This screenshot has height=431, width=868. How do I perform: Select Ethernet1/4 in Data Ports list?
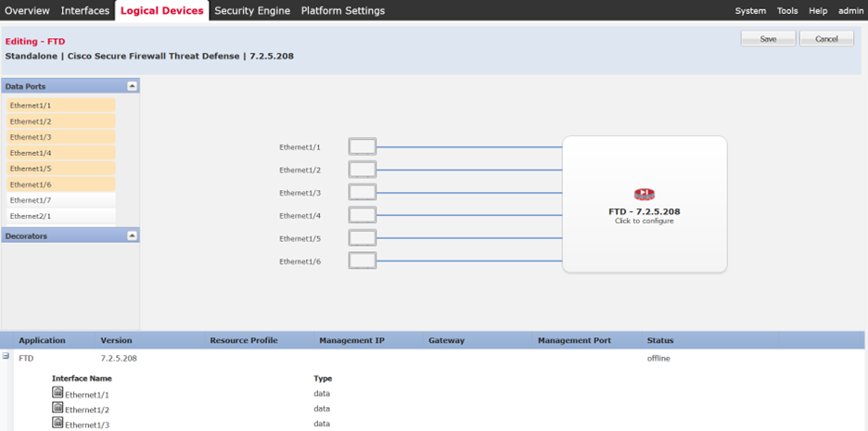pyautogui.click(x=61, y=153)
